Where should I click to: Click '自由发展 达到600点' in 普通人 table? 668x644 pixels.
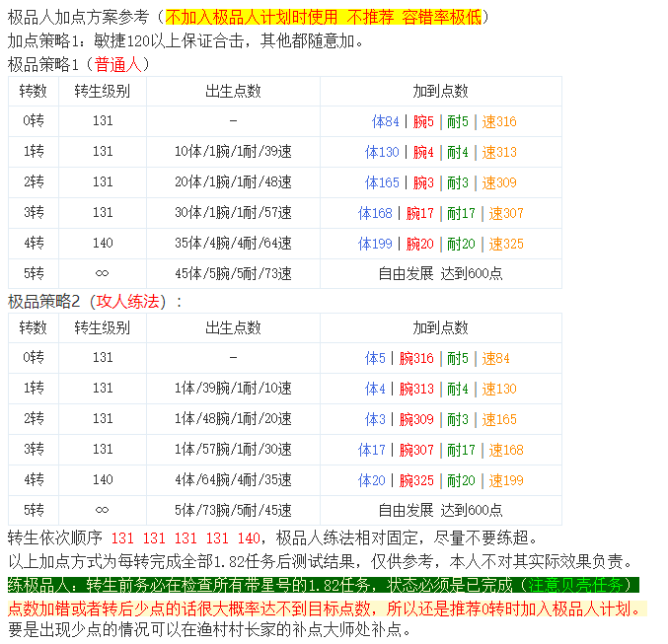pos(440,273)
